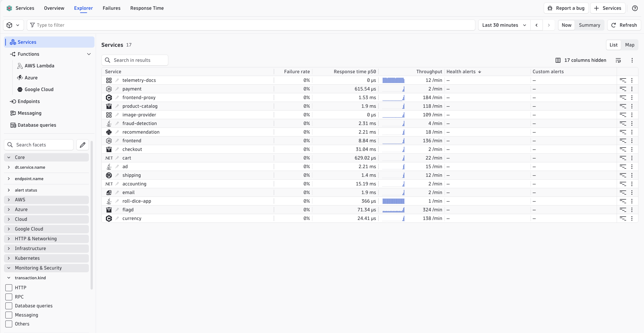Click the Summary button
The width and height of the screenshot is (644, 333).
[589, 25]
